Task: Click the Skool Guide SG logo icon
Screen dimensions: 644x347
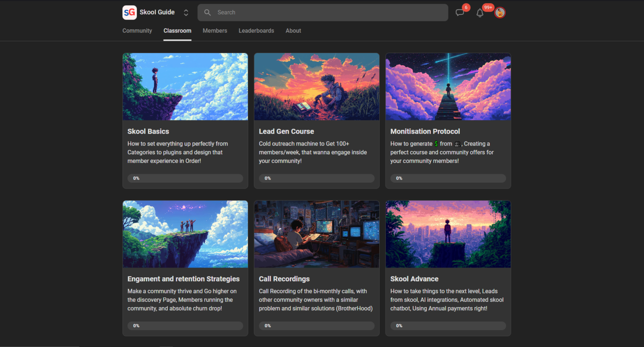Action: (x=130, y=13)
